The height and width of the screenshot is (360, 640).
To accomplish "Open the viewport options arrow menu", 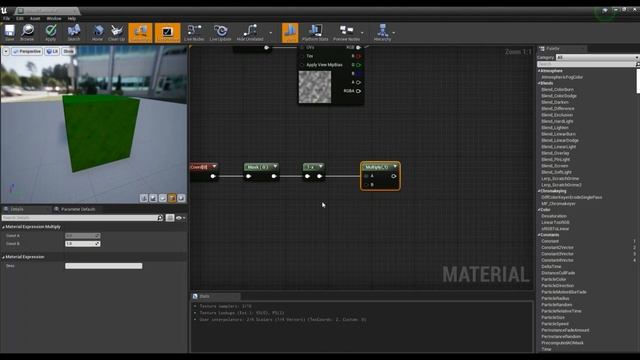I will [x=6, y=51].
